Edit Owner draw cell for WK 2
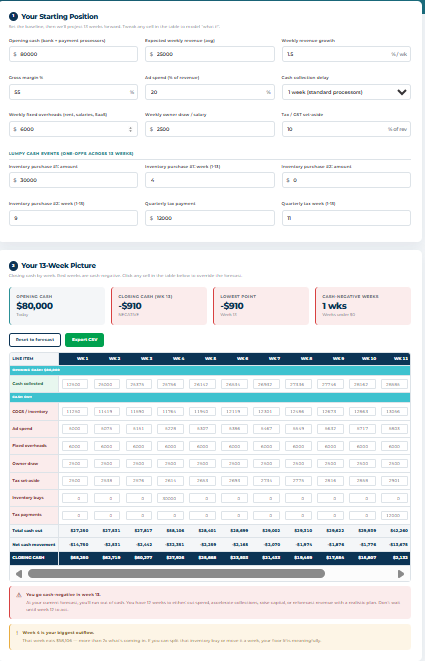The height and width of the screenshot is (661, 425). click(107, 463)
